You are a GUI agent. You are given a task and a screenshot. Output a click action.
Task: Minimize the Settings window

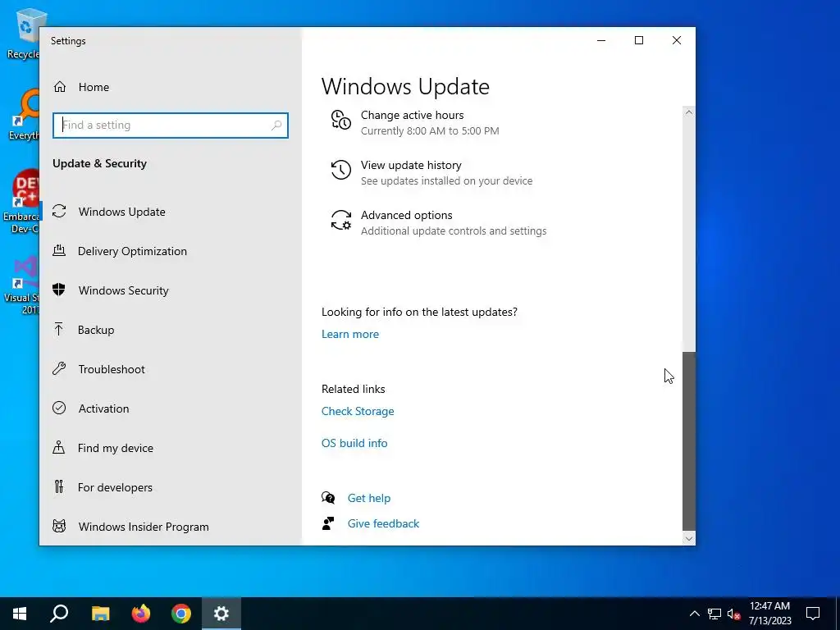pyautogui.click(x=601, y=40)
